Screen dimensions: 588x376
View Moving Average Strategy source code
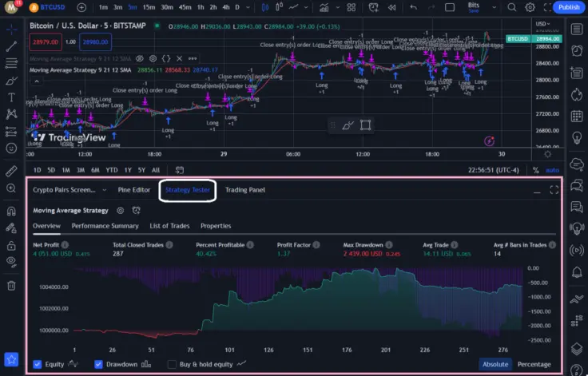click(x=166, y=58)
